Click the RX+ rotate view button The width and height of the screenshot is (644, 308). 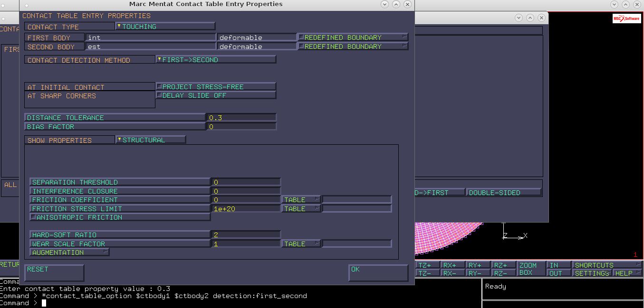click(452, 265)
